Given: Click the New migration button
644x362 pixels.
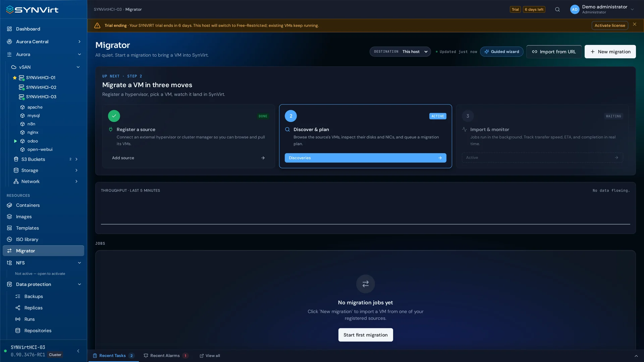Looking at the screenshot, I should click(610, 52).
